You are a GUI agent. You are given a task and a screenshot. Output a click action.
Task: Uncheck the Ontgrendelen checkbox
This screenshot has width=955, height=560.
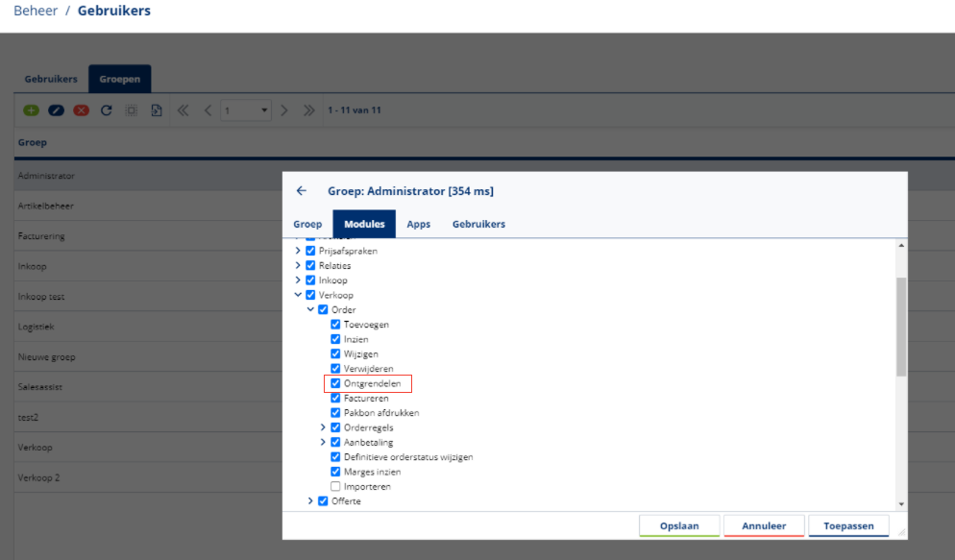(335, 383)
